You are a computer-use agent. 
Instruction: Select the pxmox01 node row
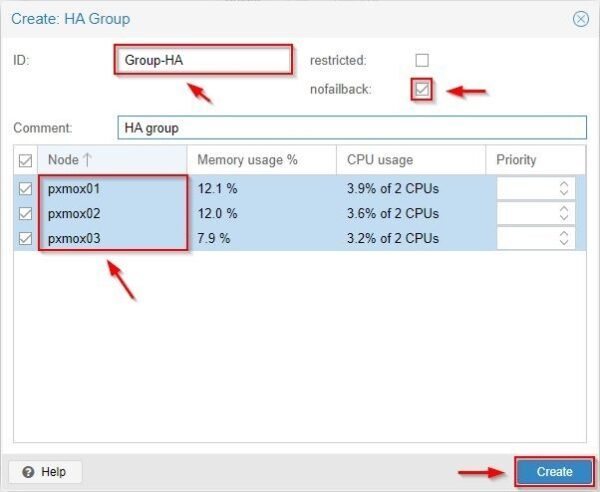click(110, 188)
